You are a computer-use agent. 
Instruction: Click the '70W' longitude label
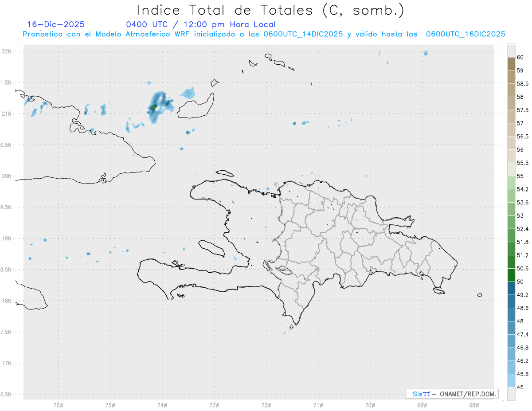370,405
